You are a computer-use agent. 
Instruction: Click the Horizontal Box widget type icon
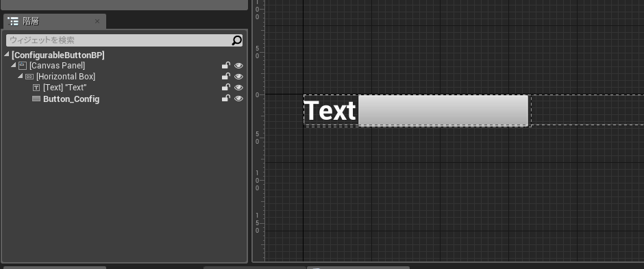coord(29,77)
